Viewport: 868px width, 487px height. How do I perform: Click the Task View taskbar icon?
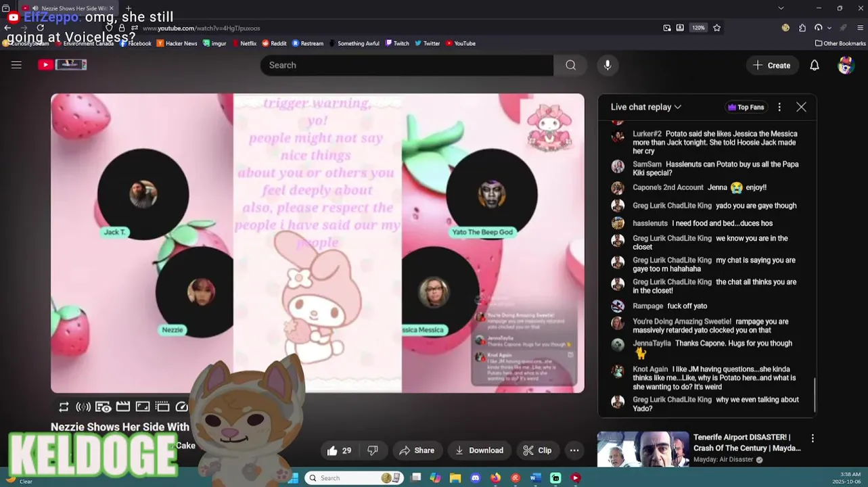(415, 478)
